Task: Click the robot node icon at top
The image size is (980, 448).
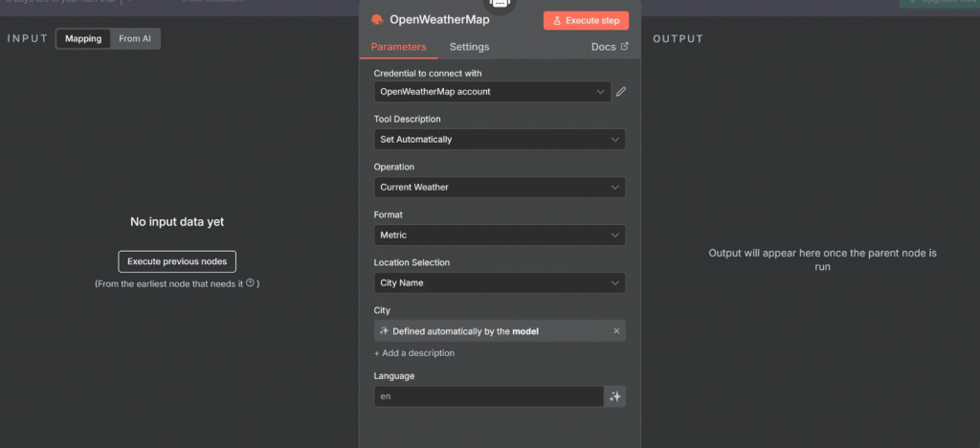Action: [x=500, y=4]
